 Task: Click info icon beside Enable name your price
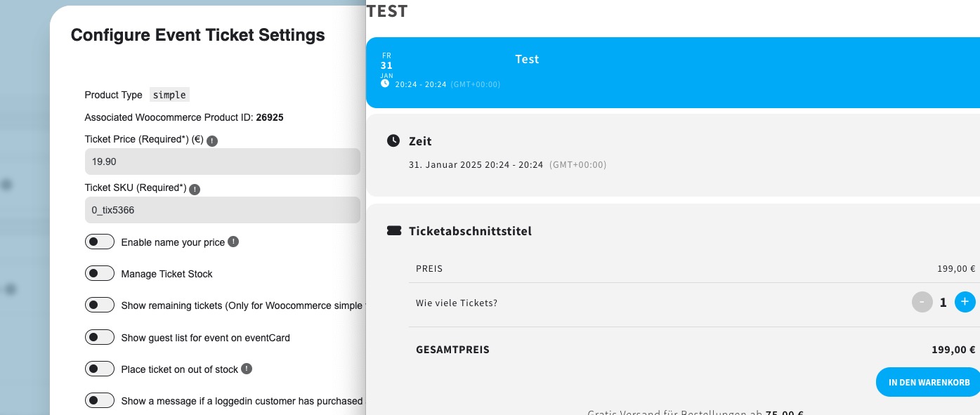click(233, 242)
